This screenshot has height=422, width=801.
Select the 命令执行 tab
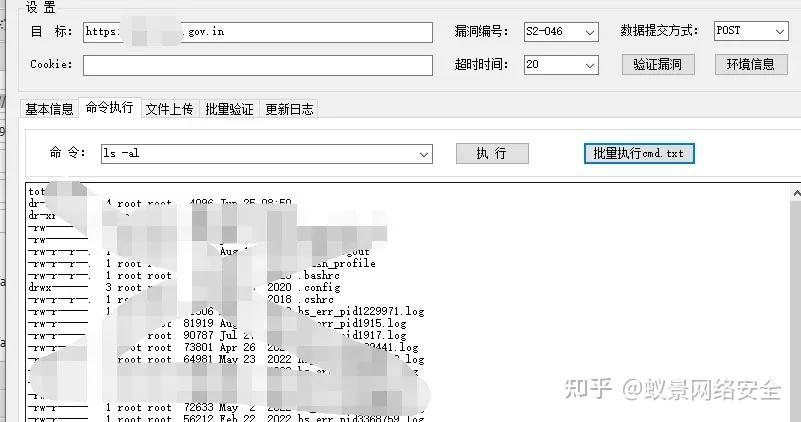pyautogui.click(x=109, y=107)
